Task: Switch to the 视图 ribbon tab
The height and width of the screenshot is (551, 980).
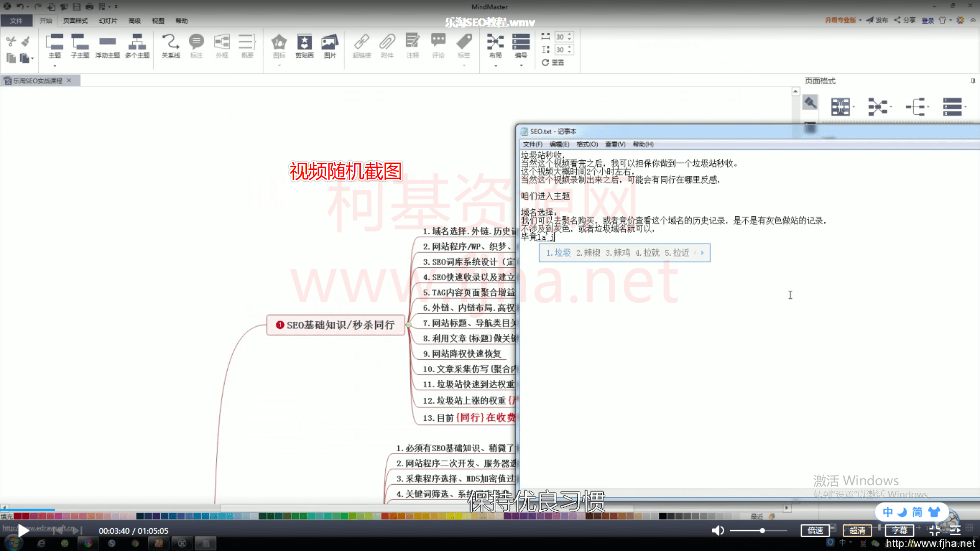Action: pos(158,20)
